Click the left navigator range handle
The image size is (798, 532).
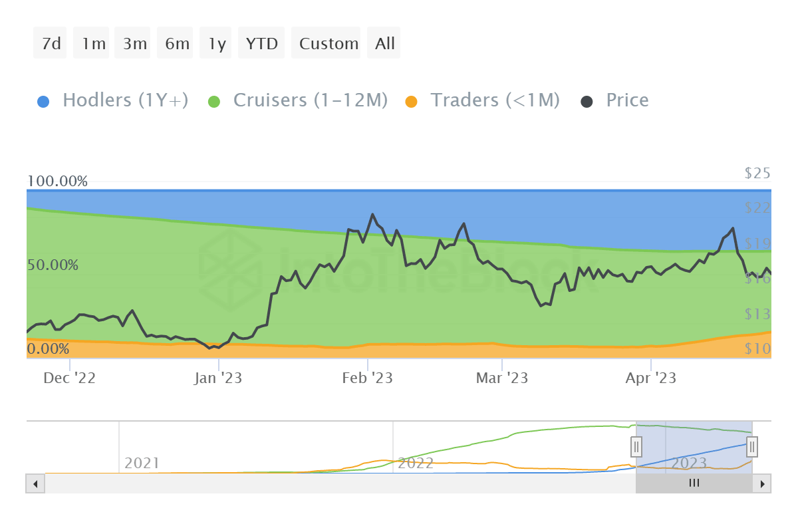click(636, 446)
